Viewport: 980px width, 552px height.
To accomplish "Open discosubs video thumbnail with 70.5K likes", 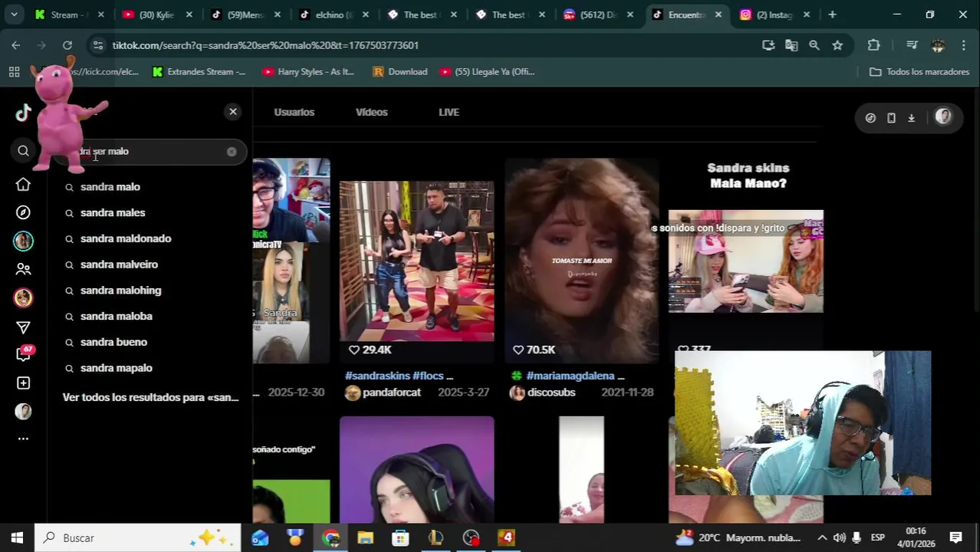I will click(581, 261).
